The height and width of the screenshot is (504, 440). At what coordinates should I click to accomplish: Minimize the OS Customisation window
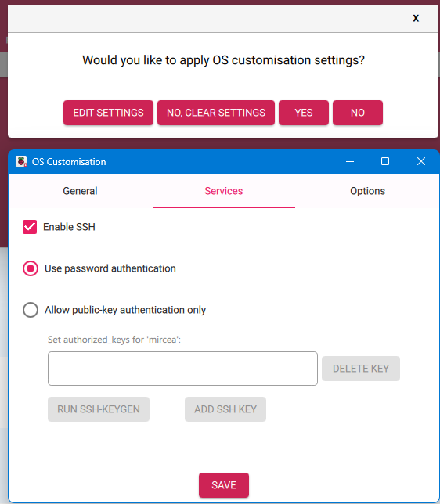point(350,161)
